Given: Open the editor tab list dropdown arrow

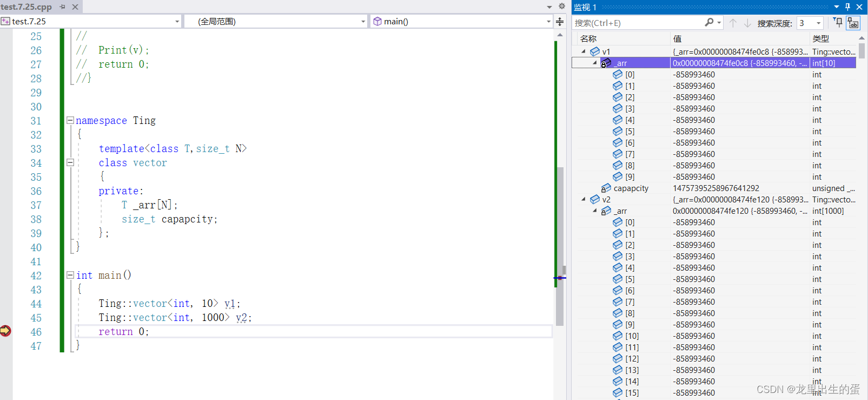Looking at the screenshot, I should [x=549, y=7].
